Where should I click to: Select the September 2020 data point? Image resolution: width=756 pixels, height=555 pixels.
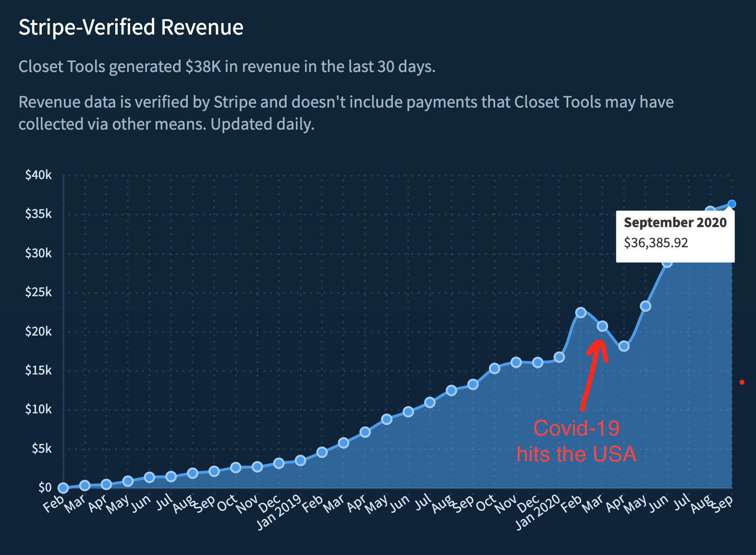(x=732, y=204)
